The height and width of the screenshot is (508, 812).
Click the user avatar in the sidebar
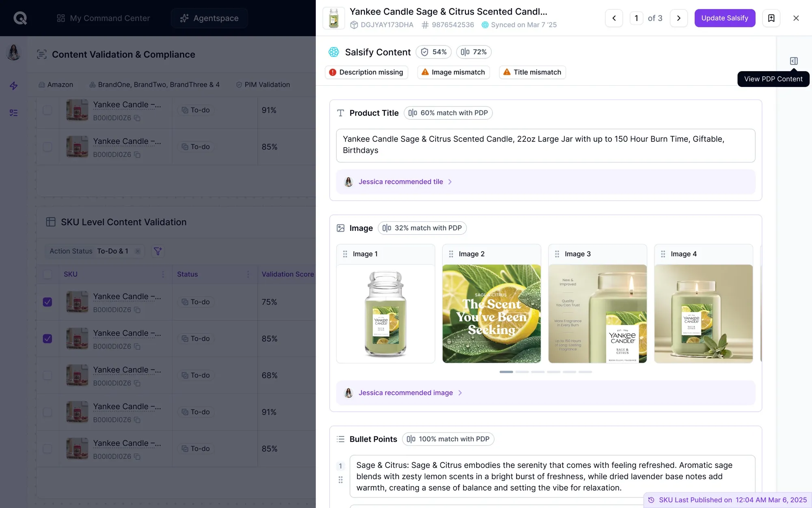[x=14, y=53]
